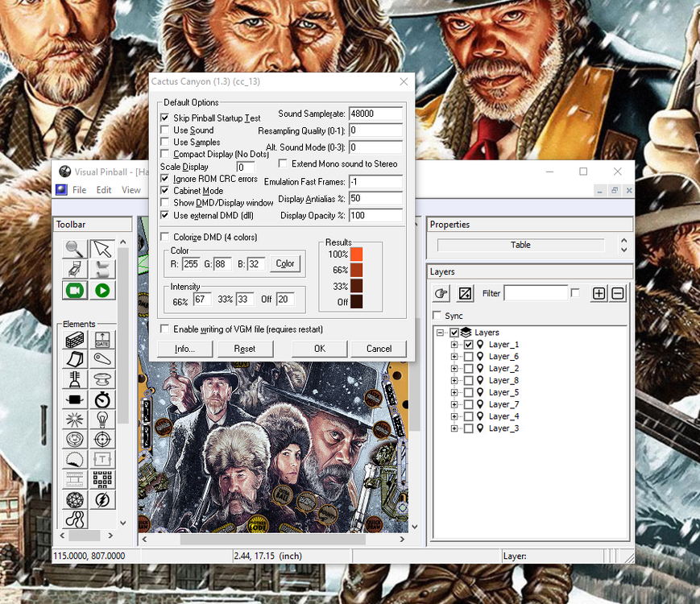Click the Layers panel select-layer icon
The image size is (700, 604).
point(465,293)
